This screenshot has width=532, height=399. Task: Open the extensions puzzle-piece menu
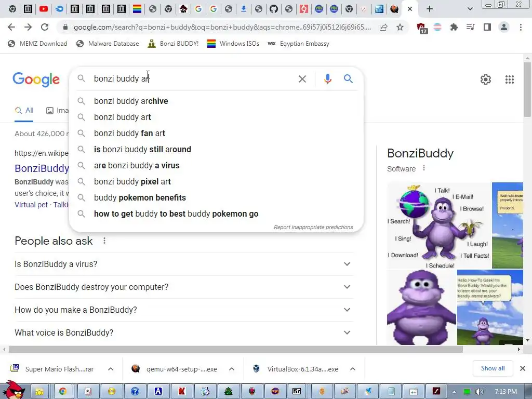[x=454, y=27]
